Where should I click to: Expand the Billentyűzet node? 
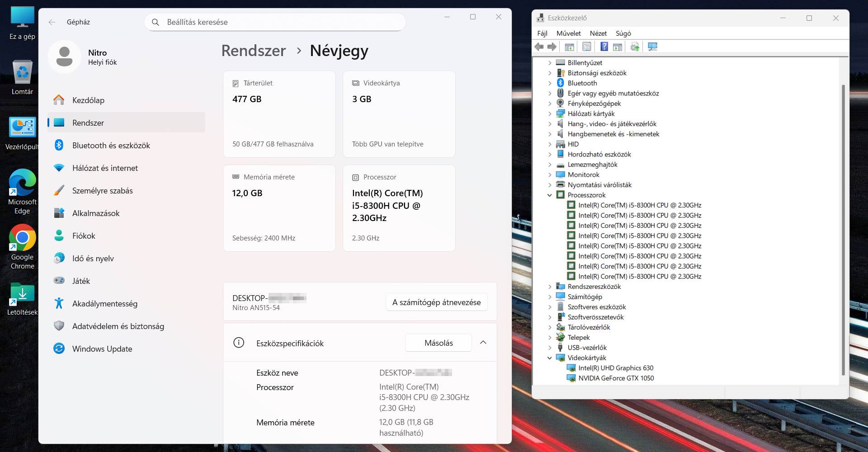(550, 63)
